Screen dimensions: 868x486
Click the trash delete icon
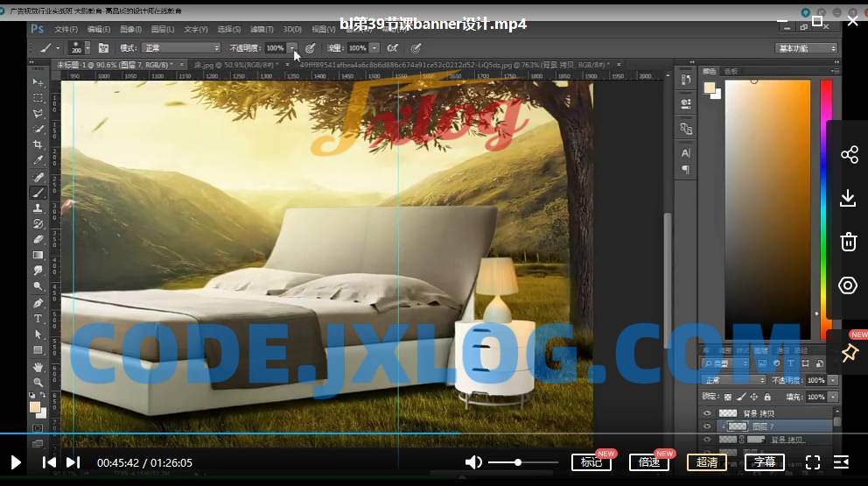click(x=848, y=242)
